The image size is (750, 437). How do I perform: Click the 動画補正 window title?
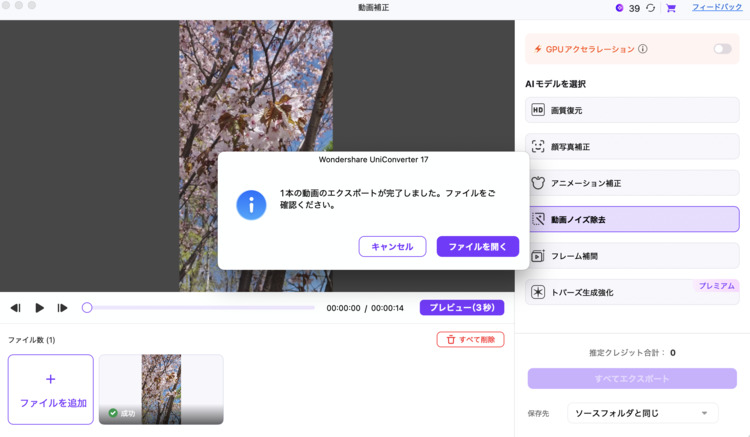tap(374, 8)
